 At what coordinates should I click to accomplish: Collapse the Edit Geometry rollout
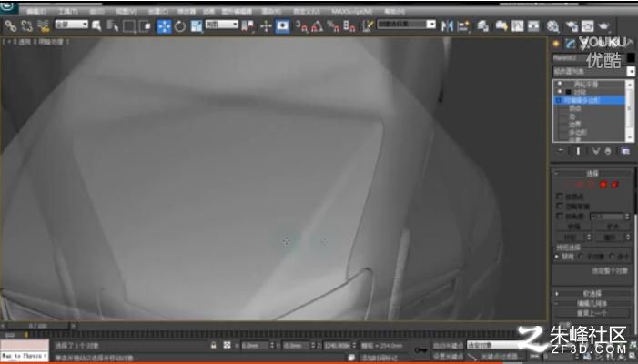(x=592, y=303)
